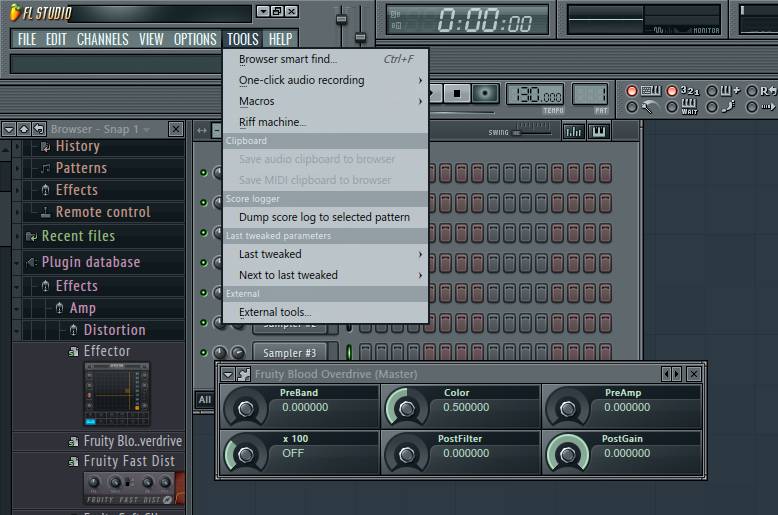The height and width of the screenshot is (515, 778).
Task: Go to next preset in Fruity Blood Overdrive
Action: coord(676,374)
